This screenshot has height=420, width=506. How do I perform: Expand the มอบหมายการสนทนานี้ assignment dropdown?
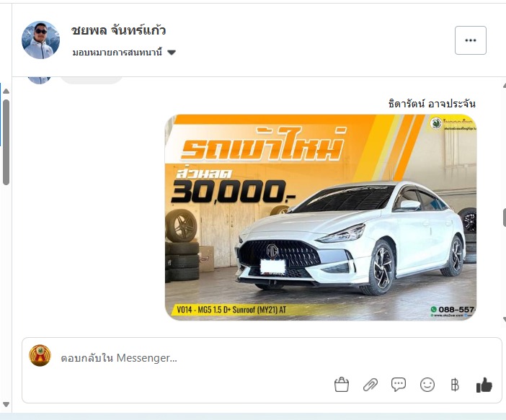pos(124,53)
